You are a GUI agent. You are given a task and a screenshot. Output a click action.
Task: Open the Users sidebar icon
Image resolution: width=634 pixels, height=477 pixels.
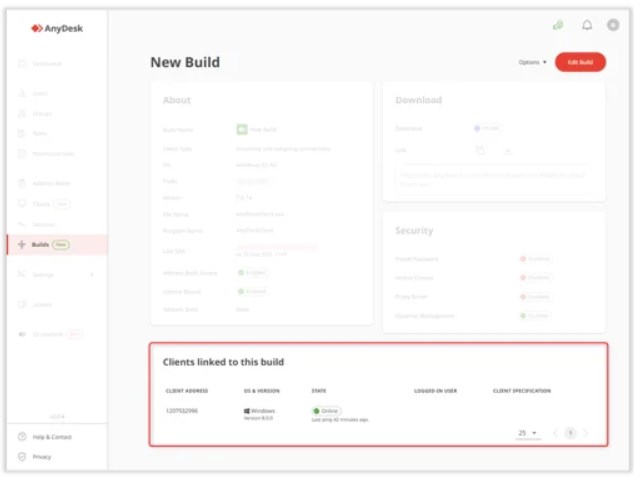point(22,93)
